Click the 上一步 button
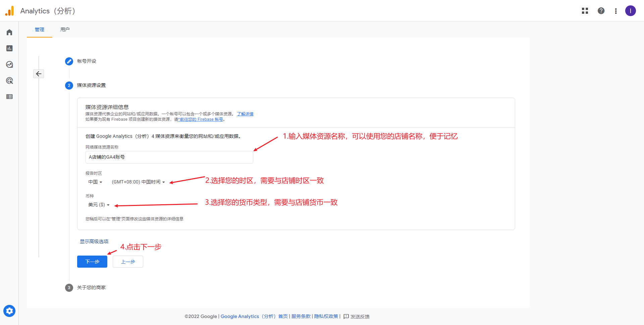Viewport: 644px width, 325px height. point(128,262)
